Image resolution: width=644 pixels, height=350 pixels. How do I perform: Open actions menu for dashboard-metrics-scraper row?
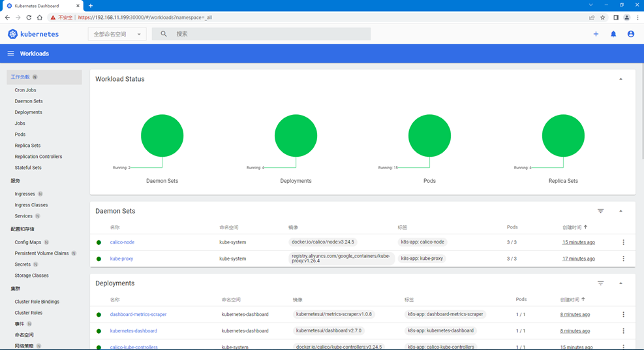click(x=624, y=315)
